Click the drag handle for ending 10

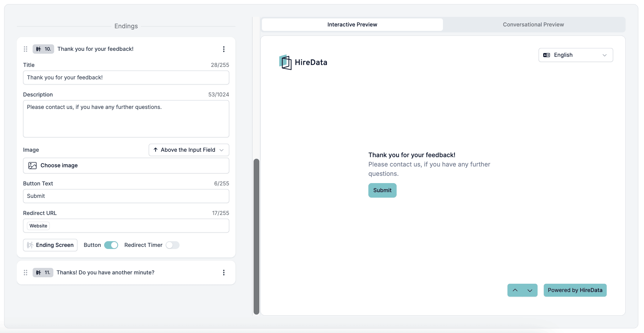(x=25, y=49)
